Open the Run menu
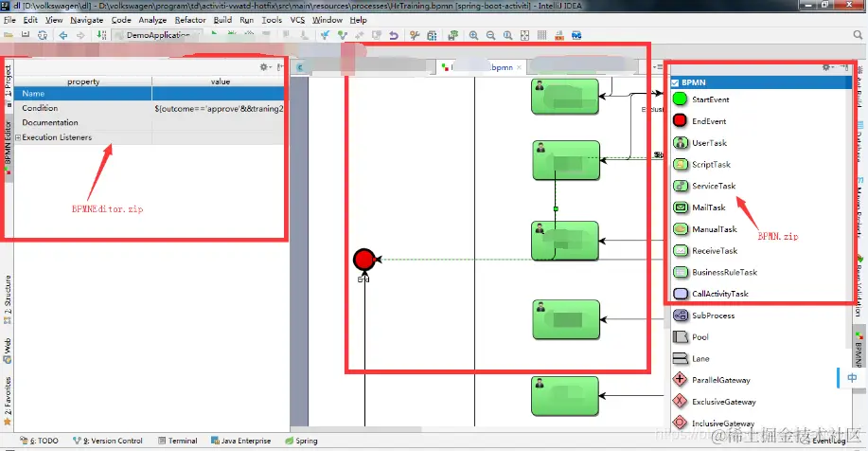 (246, 20)
